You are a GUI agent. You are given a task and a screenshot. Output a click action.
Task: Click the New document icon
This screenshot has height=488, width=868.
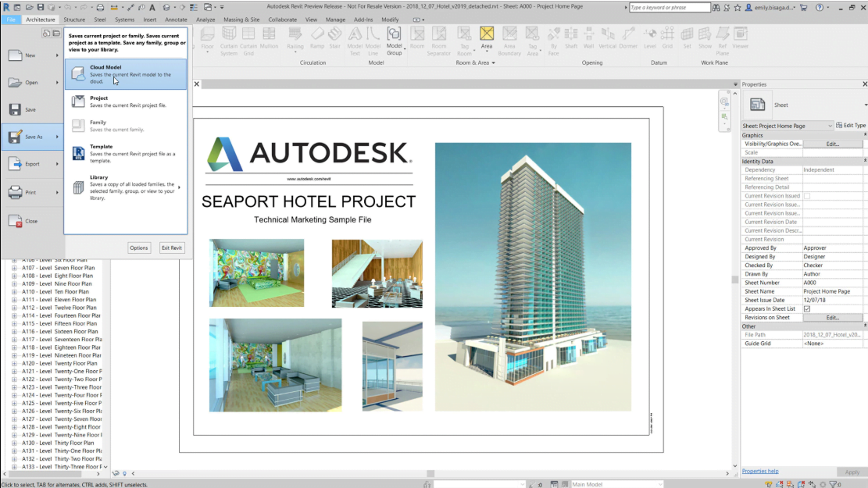click(x=16, y=55)
